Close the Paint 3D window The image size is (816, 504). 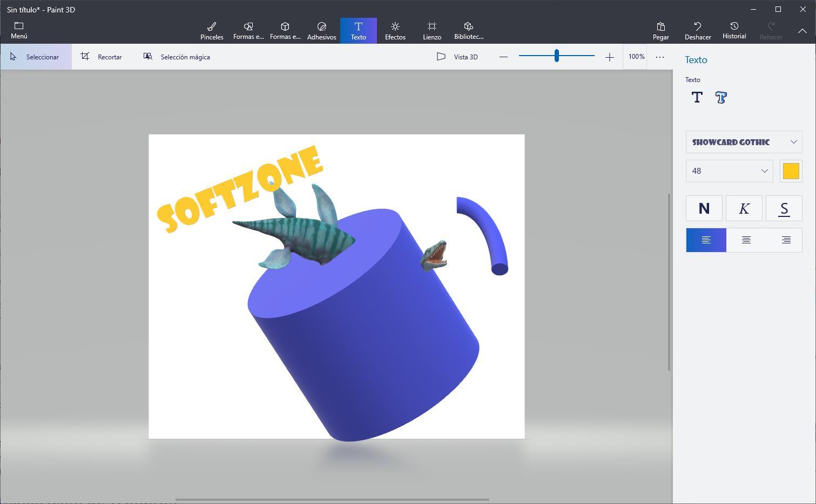coord(803,9)
